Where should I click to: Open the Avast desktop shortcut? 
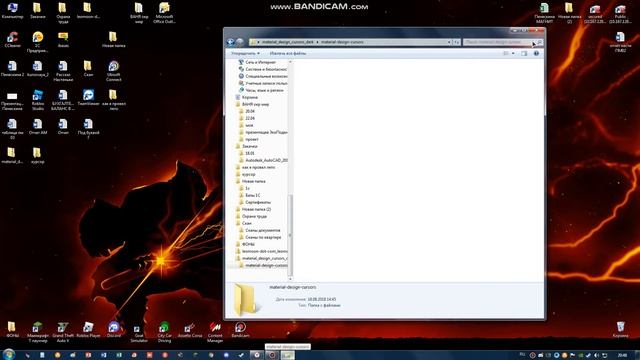63,40
